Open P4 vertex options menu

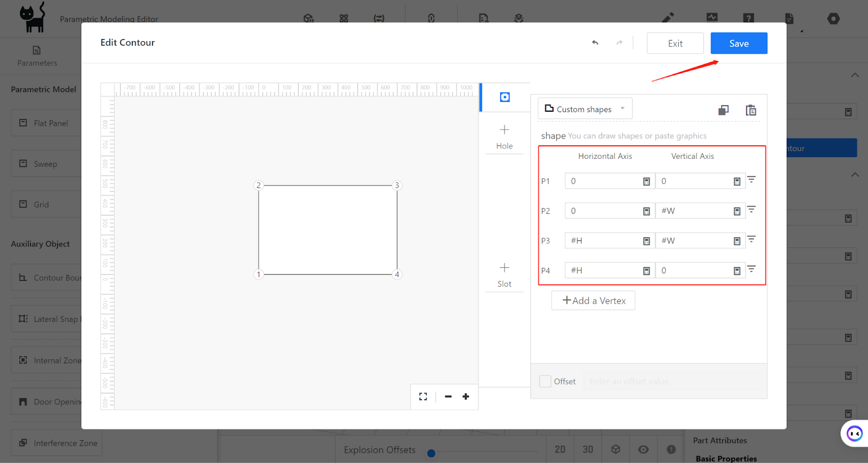click(x=751, y=269)
